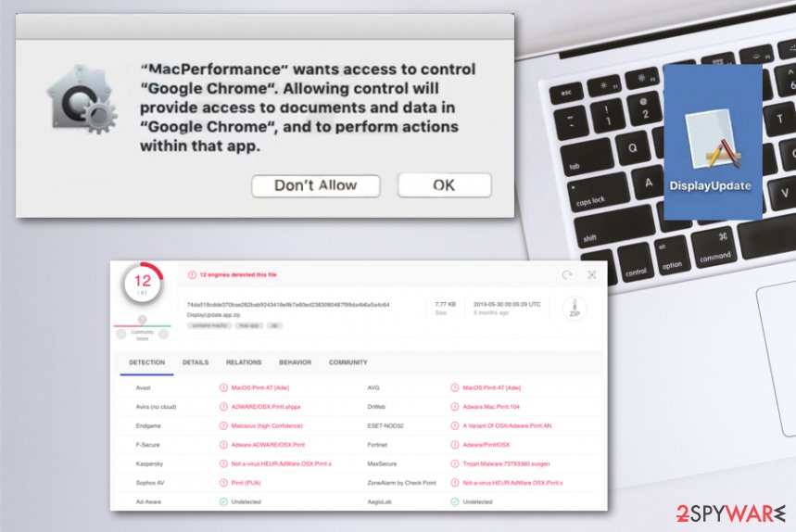Click left community score vote icon
The width and height of the screenshot is (796, 532).
coord(121,334)
